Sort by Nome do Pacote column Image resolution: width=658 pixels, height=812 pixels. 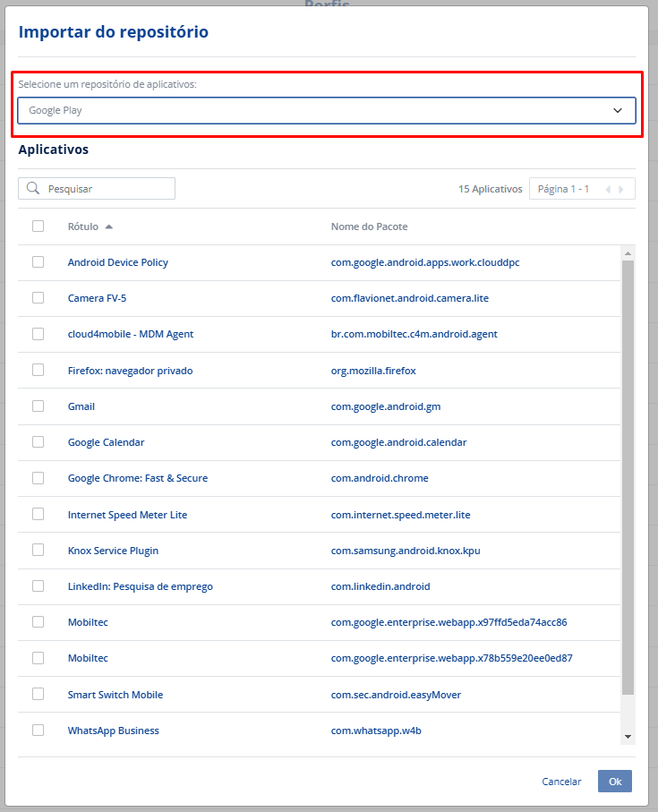point(369,227)
